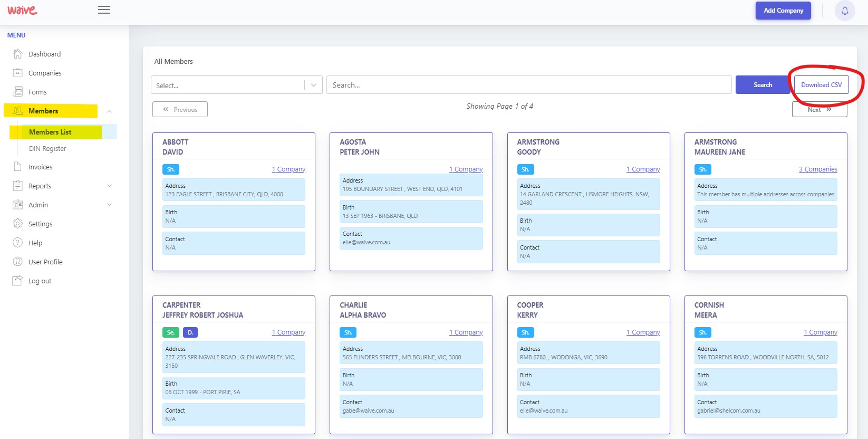Screen dimensions: 868x439
Task: Open Cornish Meera's 1 Company link
Action: tap(821, 332)
